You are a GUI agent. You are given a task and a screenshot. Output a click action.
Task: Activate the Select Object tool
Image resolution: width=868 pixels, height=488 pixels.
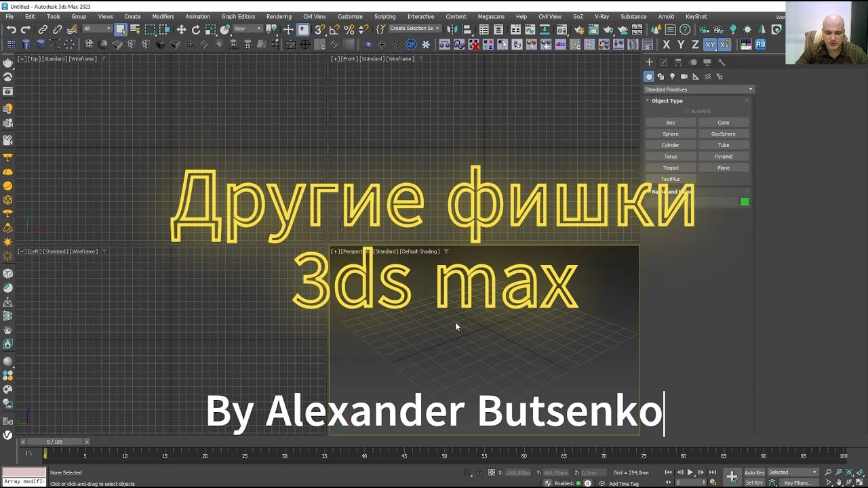point(120,30)
